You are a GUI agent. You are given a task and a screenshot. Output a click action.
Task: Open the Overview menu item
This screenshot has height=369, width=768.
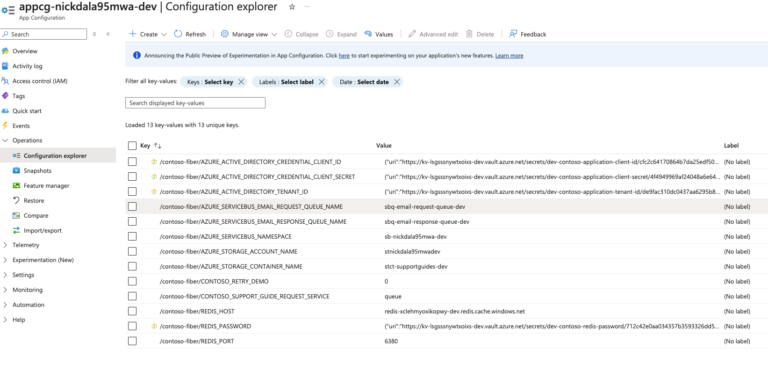24,51
